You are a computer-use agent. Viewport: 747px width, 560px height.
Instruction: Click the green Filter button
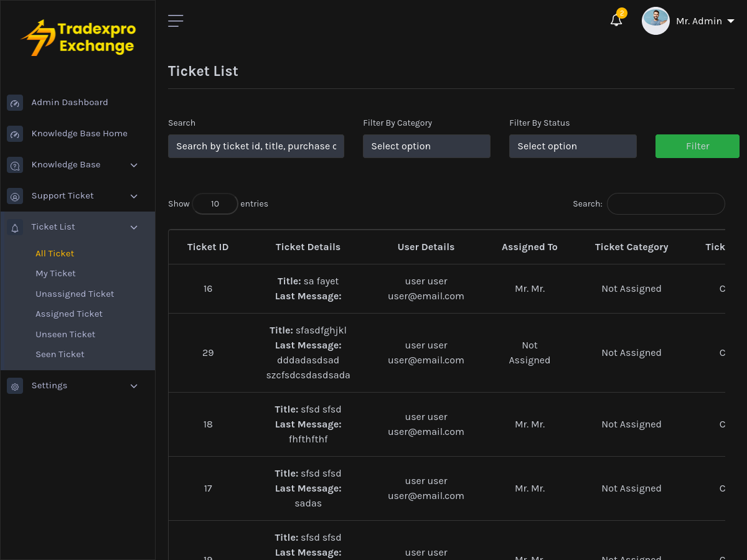pyautogui.click(x=697, y=146)
